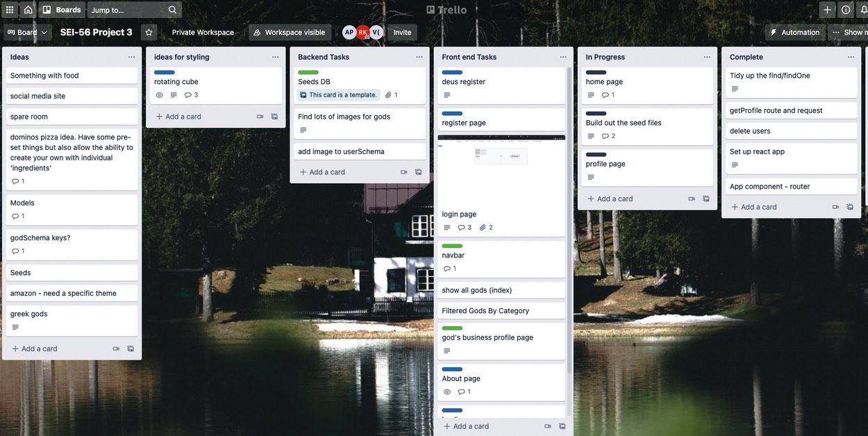Click blue label on rotating cube card
The image size is (868, 436).
[x=165, y=72]
